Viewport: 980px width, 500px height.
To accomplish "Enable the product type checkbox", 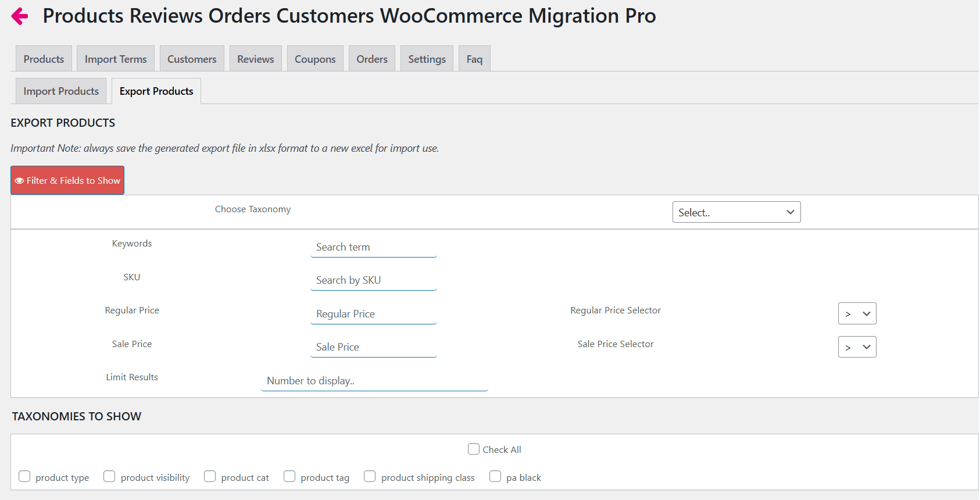I will 24,476.
